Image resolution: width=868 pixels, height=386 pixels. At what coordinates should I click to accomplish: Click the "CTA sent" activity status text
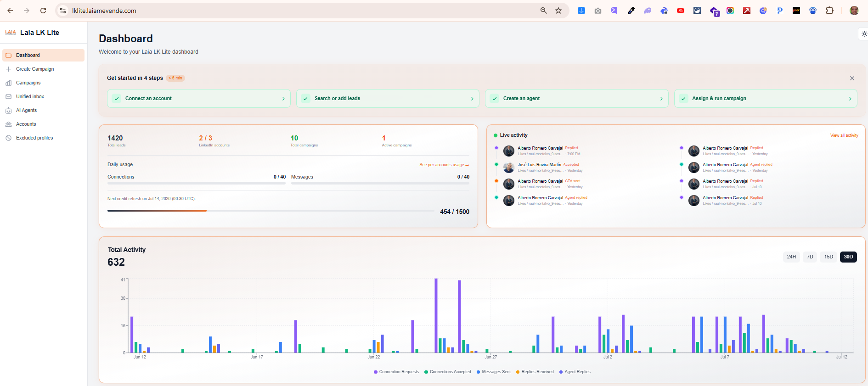pos(573,181)
